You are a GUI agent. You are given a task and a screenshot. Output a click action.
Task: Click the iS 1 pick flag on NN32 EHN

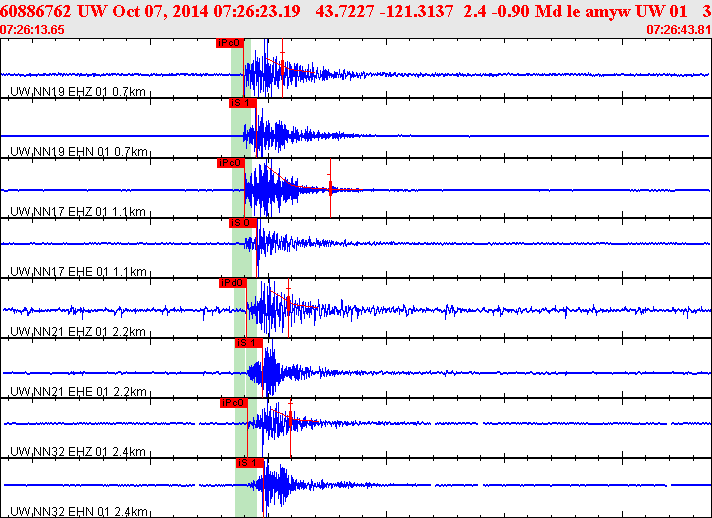coord(250,463)
